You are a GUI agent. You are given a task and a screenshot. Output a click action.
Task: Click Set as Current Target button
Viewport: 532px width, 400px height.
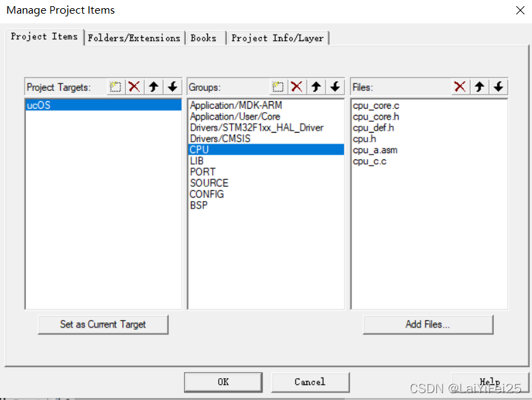point(103,324)
